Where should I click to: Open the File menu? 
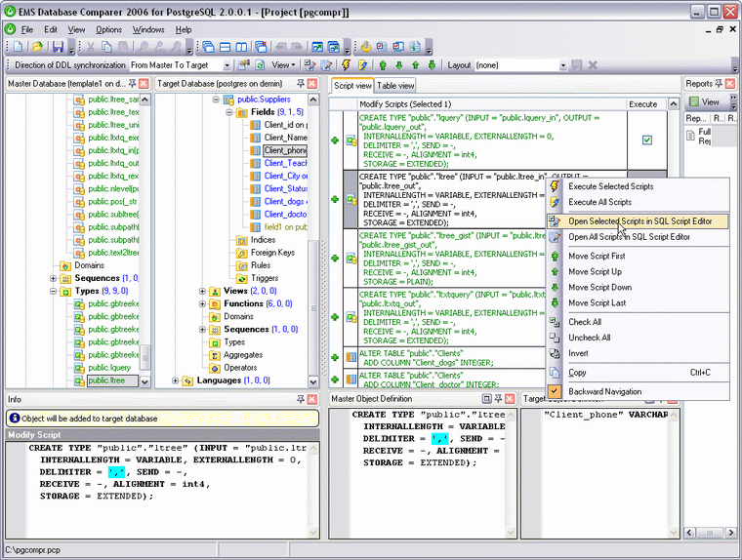tap(27, 30)
